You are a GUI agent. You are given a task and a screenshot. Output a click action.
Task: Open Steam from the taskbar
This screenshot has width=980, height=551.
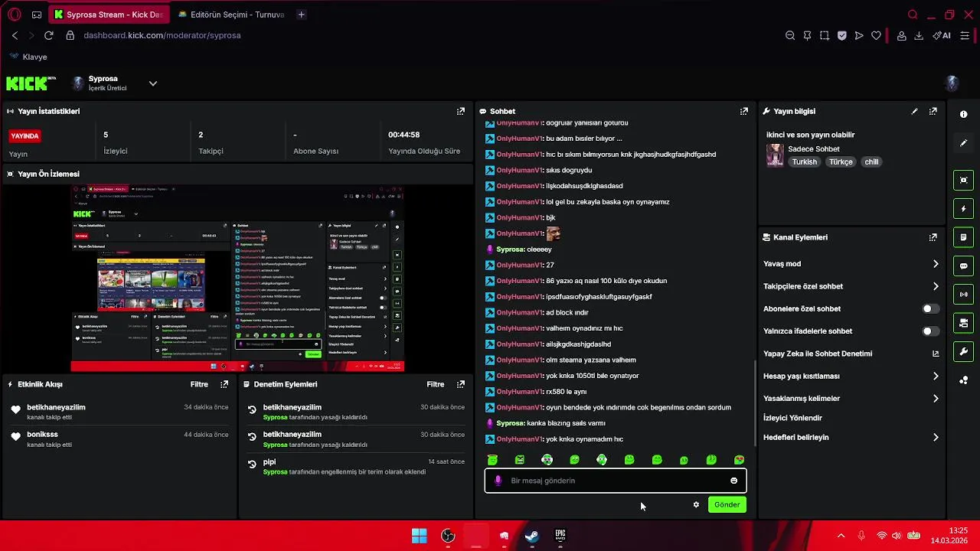pyautogui.click(x=532, y=536)
